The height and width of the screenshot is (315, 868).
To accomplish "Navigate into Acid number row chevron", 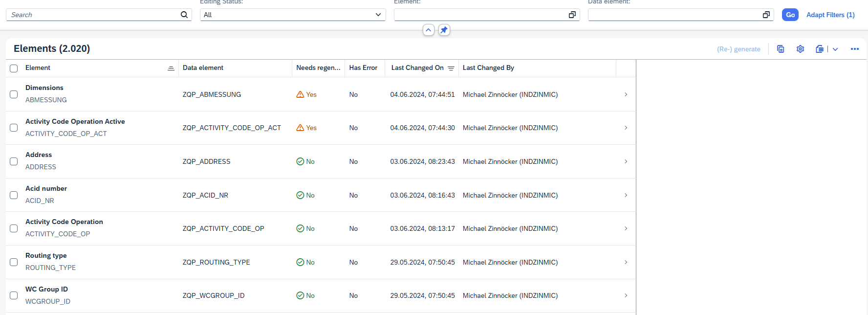I will 626,195.
